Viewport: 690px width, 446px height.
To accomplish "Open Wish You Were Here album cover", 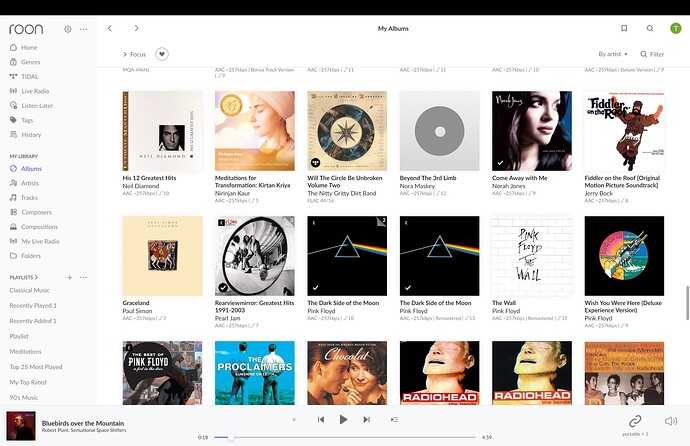I will coord(624,256).
